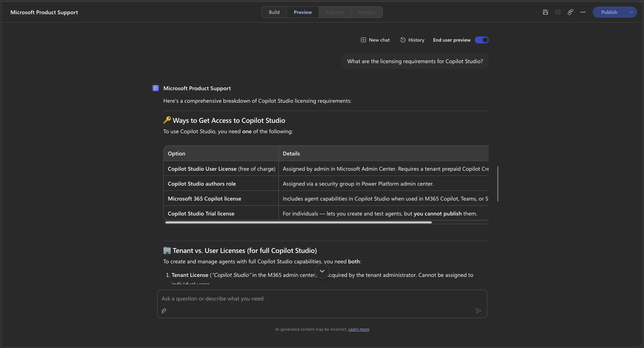Click the Microsoft Product Support title at top left
This screenshot has height=348, width=644.
pyautogui.click(x=44, y=12)
